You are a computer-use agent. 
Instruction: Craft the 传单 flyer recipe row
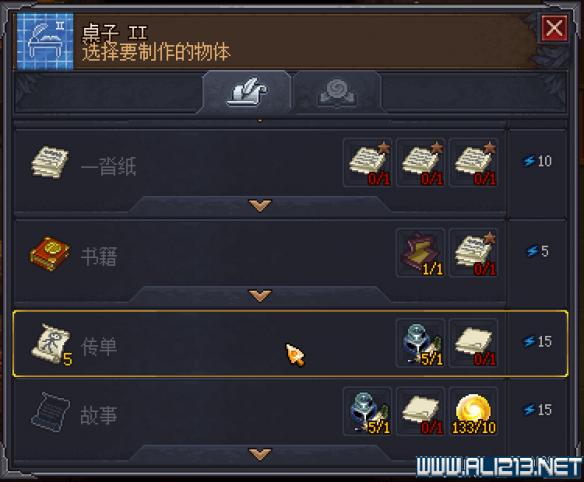click(x=291, y=343)
